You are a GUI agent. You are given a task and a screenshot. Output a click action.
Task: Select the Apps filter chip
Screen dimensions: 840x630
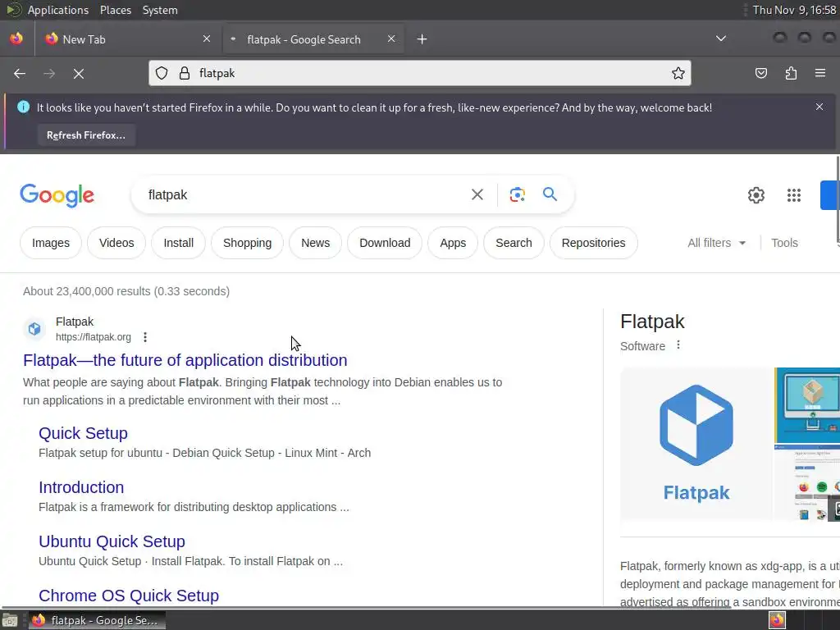[453, 243]
